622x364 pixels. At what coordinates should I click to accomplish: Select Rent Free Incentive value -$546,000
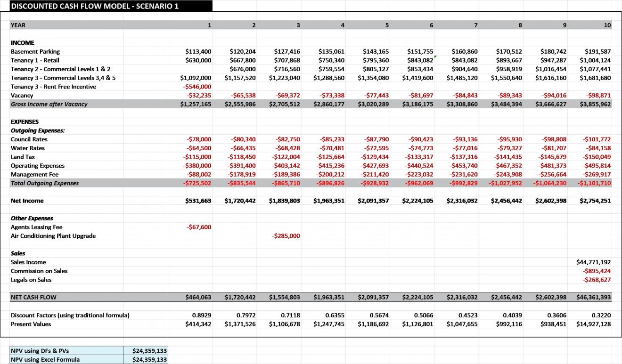coord(197,87)
